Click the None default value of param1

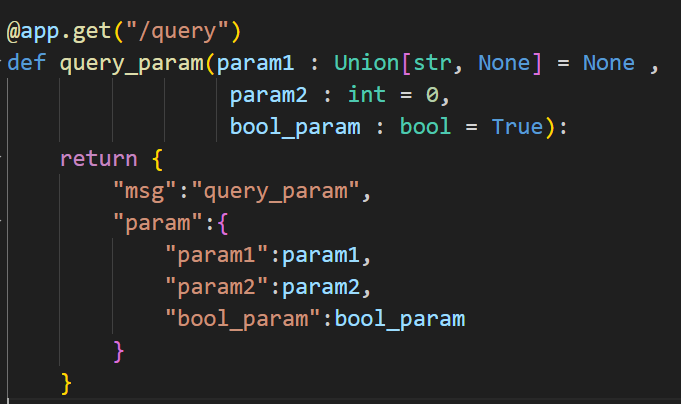click(608, 63)
